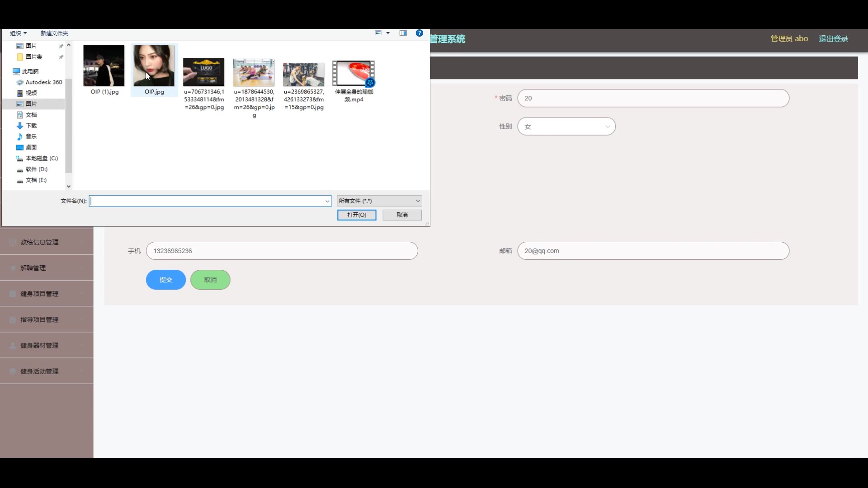
Task: Open the view options icon
Action: point(378,33)
